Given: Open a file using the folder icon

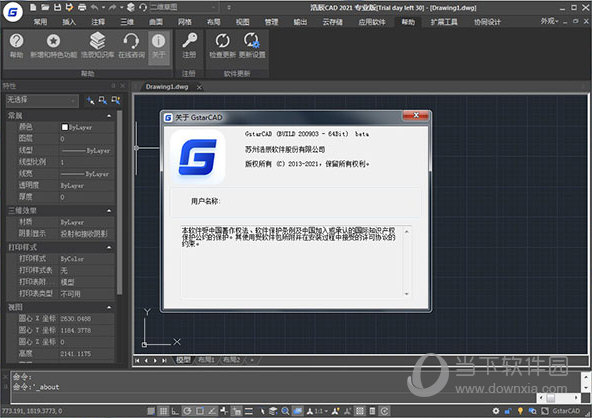Looking at the screenshot, I should click(45, 7).
